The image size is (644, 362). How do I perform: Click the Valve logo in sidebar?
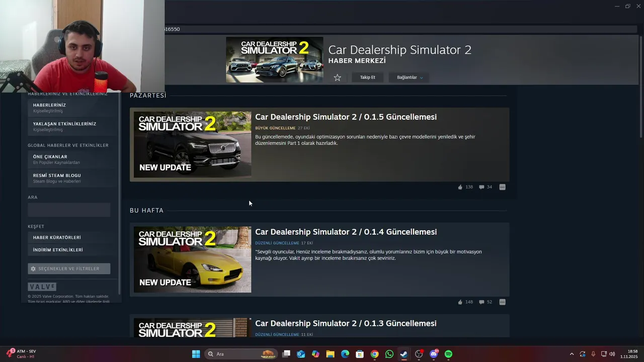click(42, 287)
